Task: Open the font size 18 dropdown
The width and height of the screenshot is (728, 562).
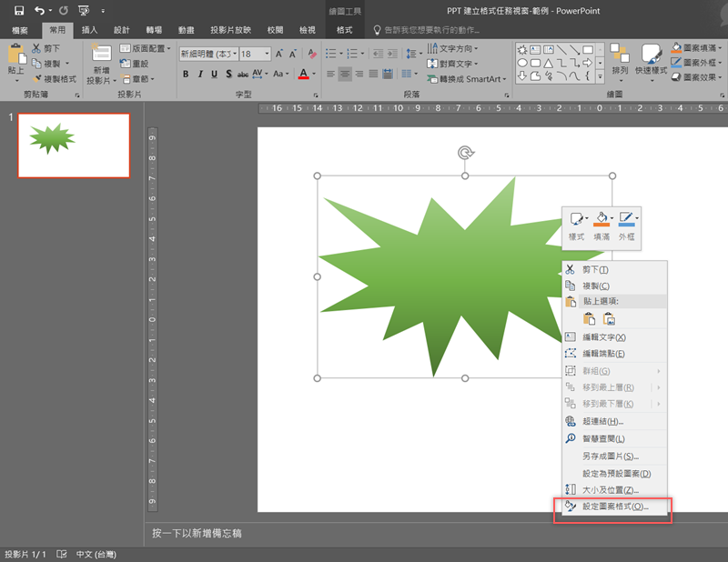Action: click(x=265, y=54)
